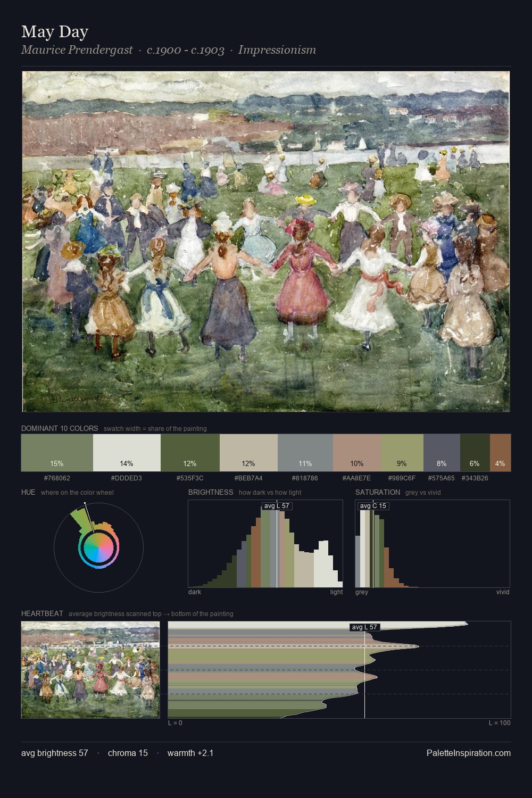532x798 pixels.
Task: Select the #575A65 slate swatch
Action: 442,453
